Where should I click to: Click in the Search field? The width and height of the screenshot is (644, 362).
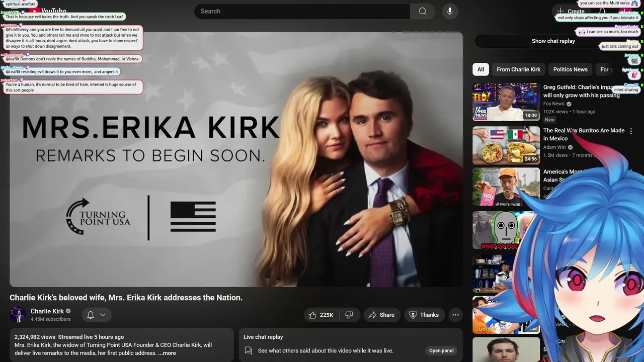point(302,11)
